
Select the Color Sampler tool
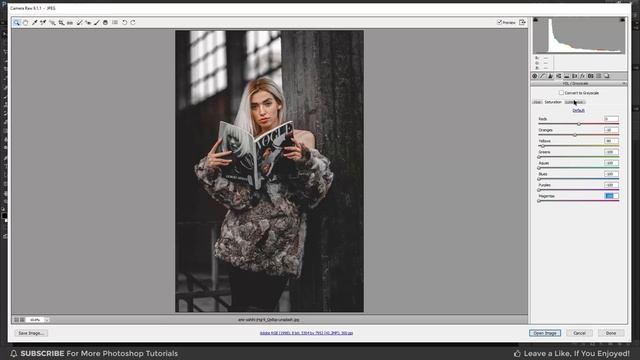43,23
